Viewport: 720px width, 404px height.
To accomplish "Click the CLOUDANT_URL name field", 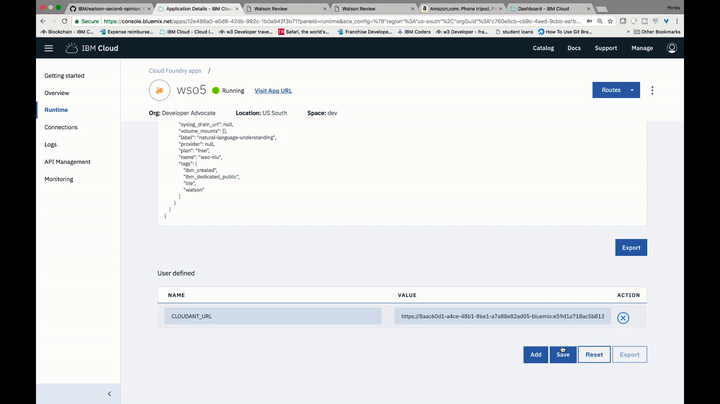I will [x=273, y=316].
